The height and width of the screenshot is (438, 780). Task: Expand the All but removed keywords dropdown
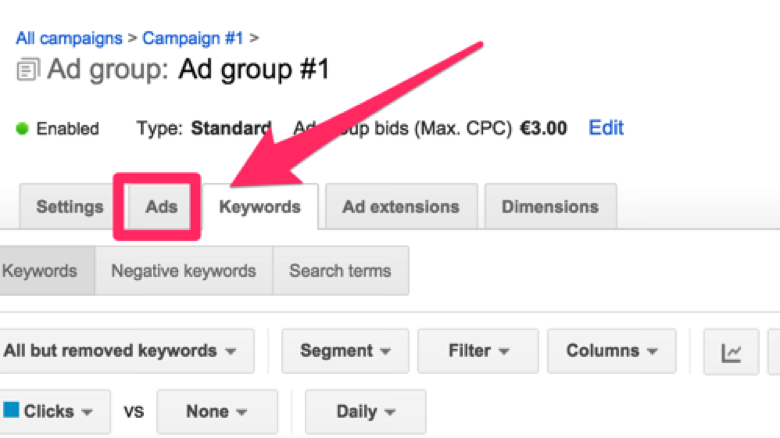point(120,351)
